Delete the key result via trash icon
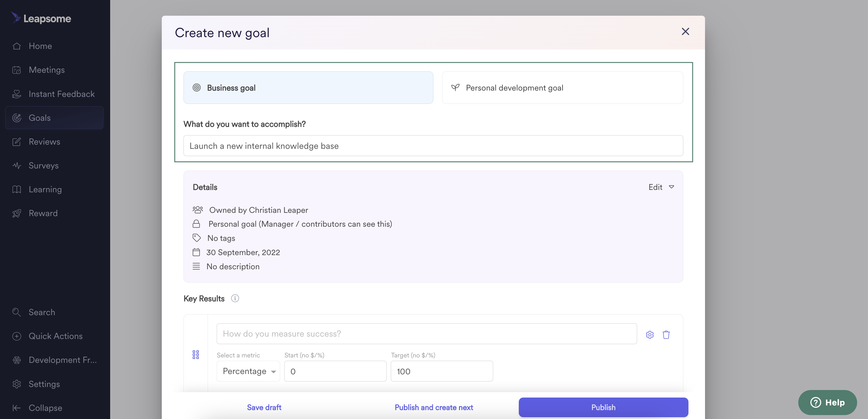This screenshot has width=868, height=419. (666, 335)
